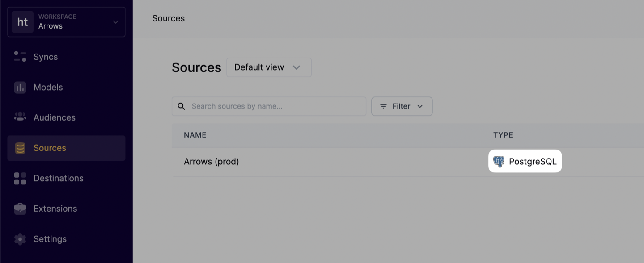Viewport: 644px width, 263px height.
Task: Click the Extensions briefcase icon
Action: [x=20, y=209]
